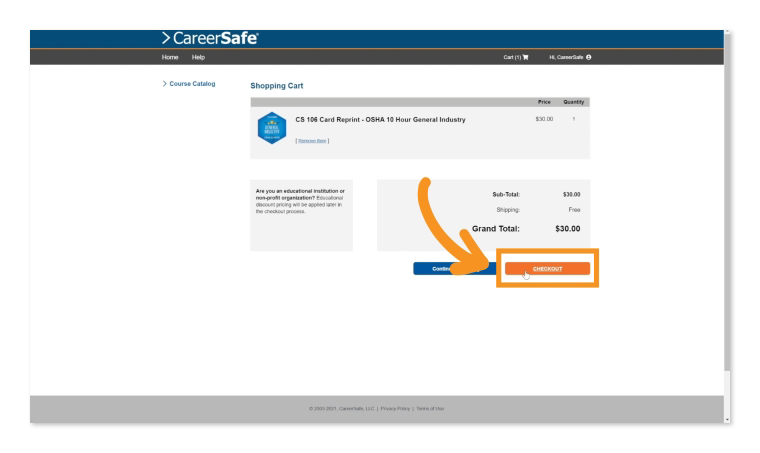Click the user profile icon
Screen dimensions: 760x453
point(588,57)
